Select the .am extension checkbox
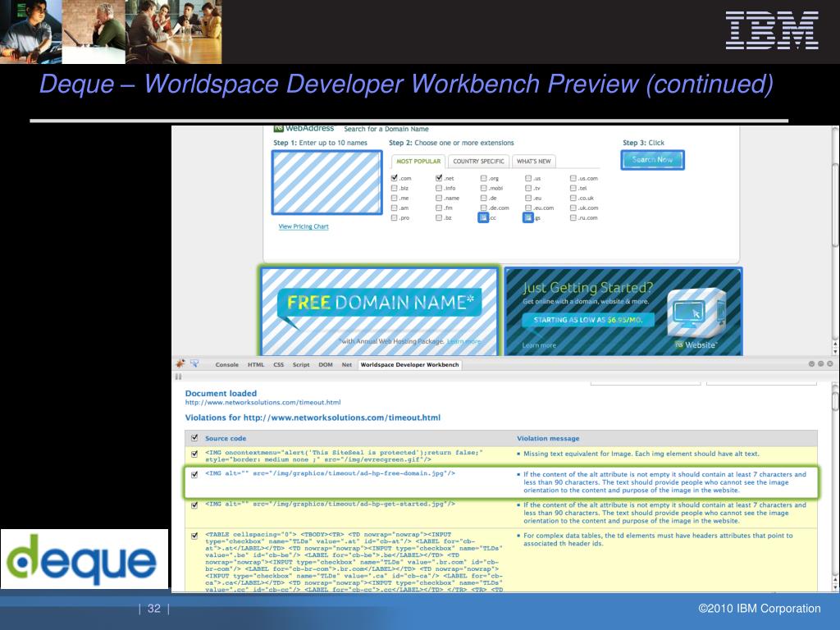Screen dimensions: 840x630 coord(395,208)
